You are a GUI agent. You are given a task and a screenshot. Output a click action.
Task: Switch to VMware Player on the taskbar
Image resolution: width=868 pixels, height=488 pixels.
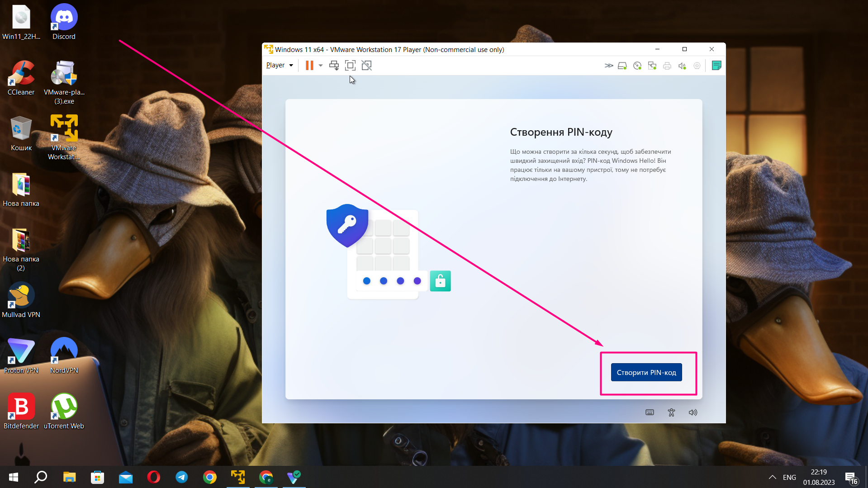(238, 477)
